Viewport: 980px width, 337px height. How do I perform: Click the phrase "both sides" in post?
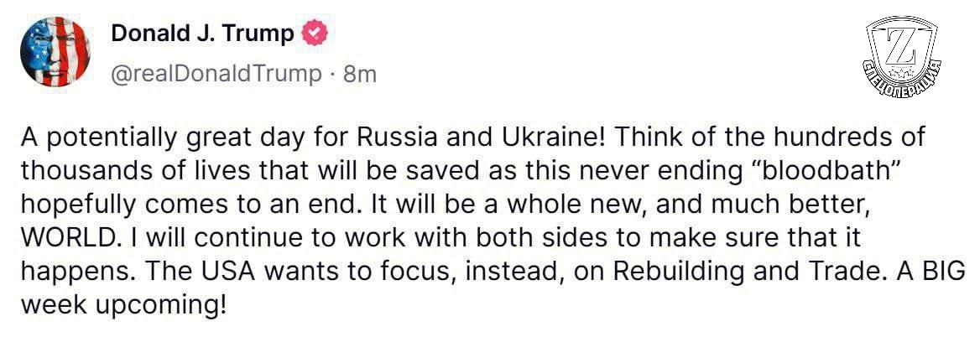pos(503,236)
